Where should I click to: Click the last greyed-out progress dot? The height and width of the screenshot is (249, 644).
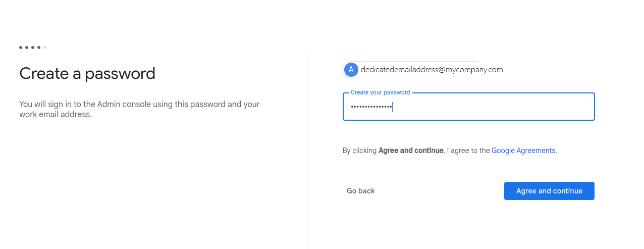(45, 47)
